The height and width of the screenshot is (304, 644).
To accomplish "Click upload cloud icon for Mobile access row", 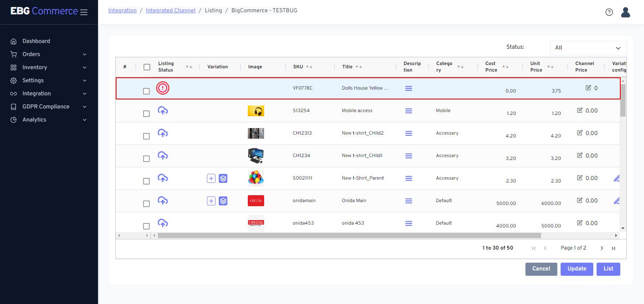I will tap(163, 110).
